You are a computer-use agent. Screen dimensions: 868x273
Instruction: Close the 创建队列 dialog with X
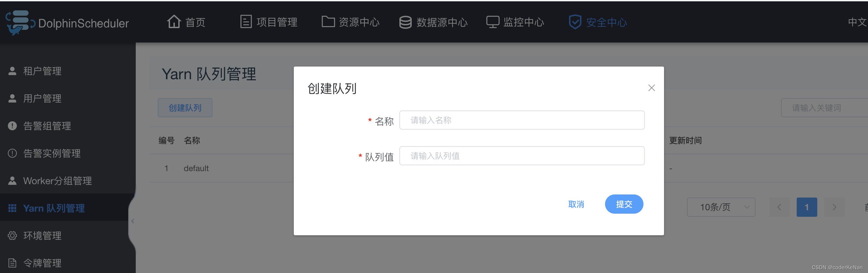click(x=652, y=88)
